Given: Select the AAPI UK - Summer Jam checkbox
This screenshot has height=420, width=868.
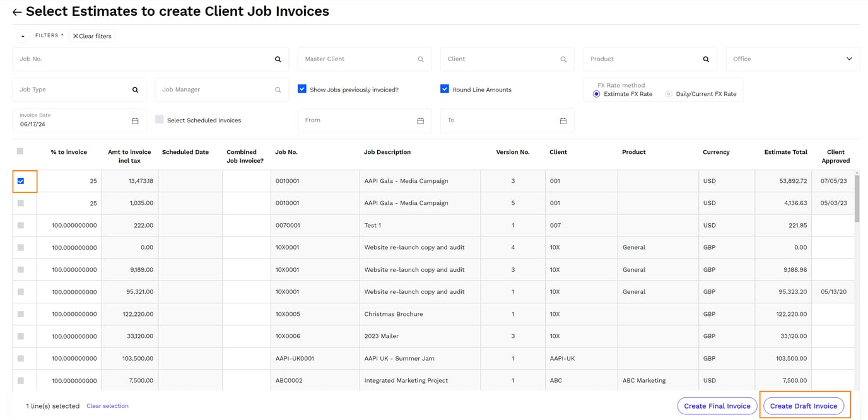Looking at the screenshot, I should point(21,358).
